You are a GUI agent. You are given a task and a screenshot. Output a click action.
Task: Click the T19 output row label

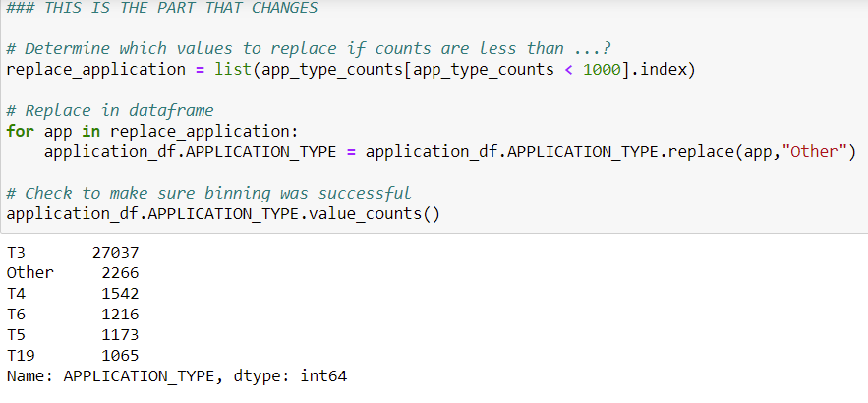(x=21, y=356)
